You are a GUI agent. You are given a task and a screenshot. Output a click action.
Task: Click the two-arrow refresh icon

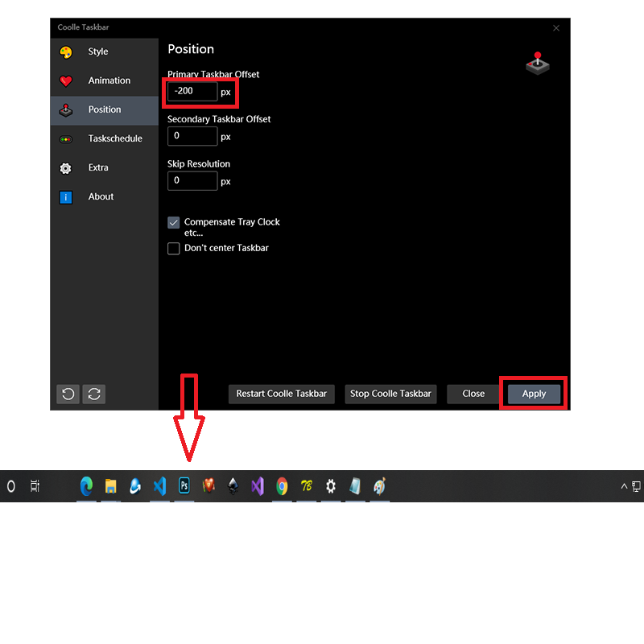(94, 394)
